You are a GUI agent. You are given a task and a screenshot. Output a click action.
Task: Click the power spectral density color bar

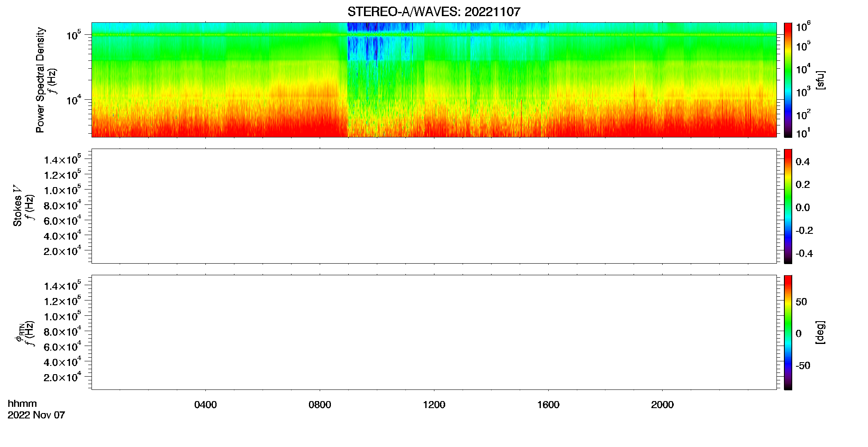[x=788, y=80]
